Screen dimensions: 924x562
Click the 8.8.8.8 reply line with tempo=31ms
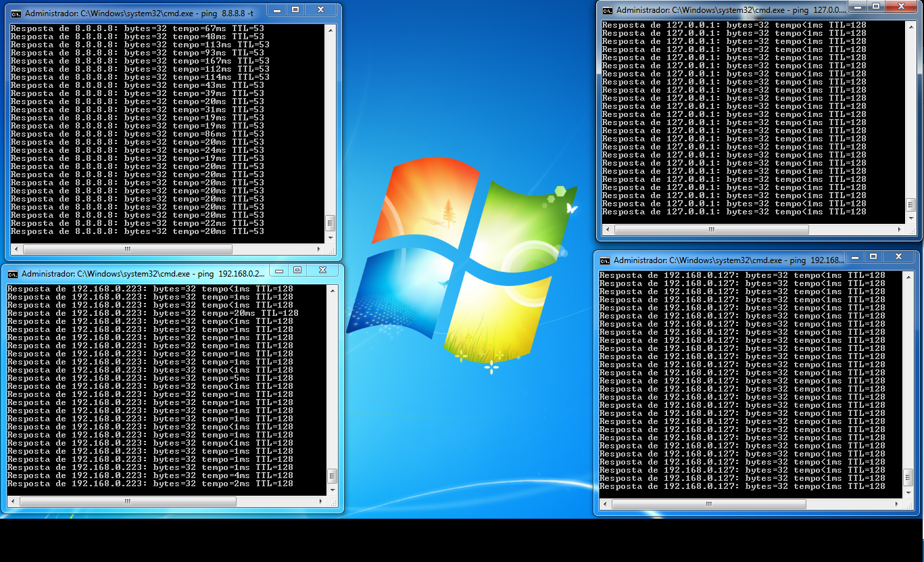(x=137, y=110)
